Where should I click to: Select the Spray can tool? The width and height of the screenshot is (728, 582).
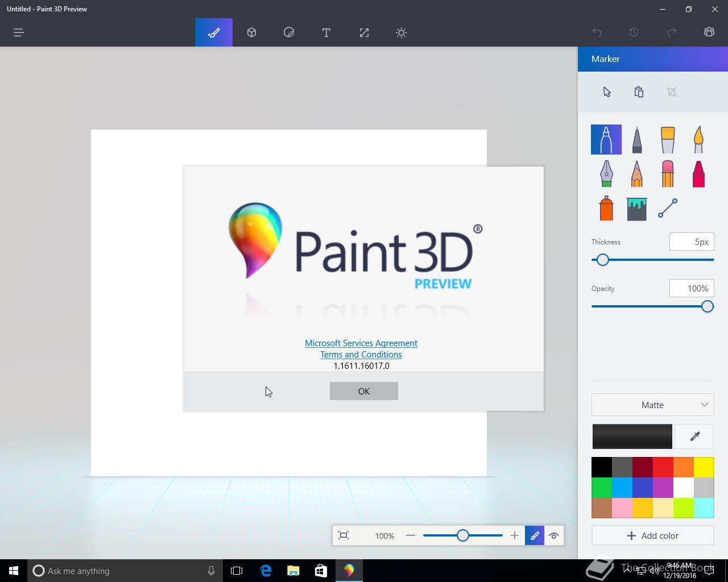coord(606,208)
